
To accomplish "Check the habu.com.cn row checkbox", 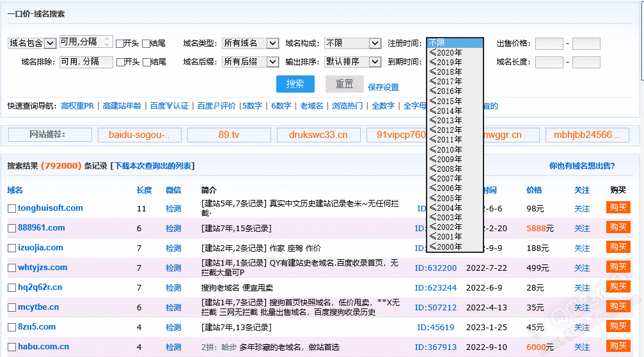I will pos(12,347).
